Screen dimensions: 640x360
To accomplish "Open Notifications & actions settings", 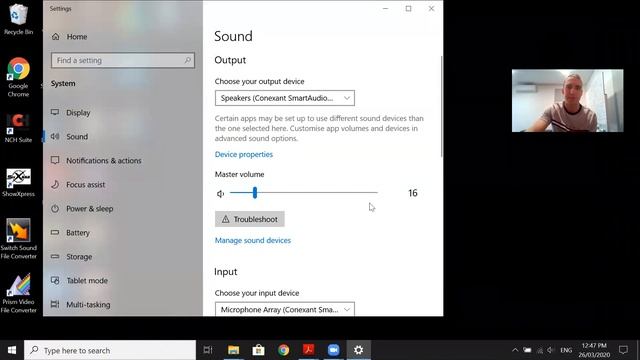I will click(122, 161).
